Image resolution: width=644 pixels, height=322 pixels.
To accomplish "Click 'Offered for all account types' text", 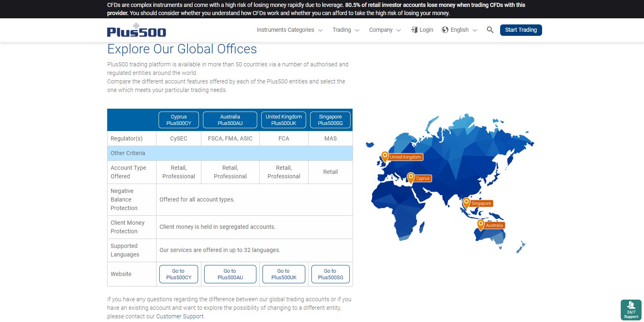I will (x=197, y=199).
